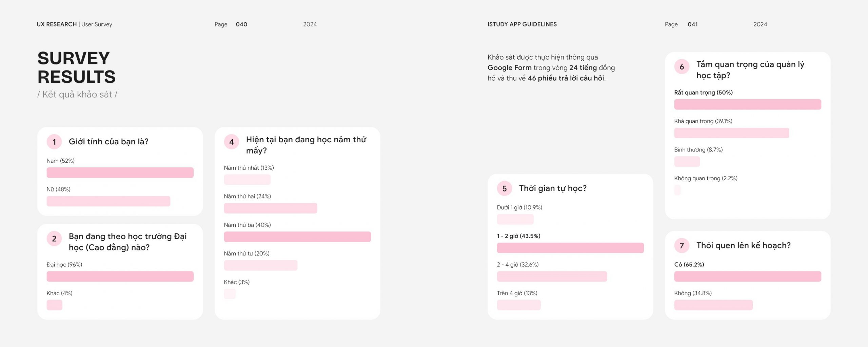Click the number 7 question badge
The height and width of the screenshot is (347, 868).
[682, 246]
